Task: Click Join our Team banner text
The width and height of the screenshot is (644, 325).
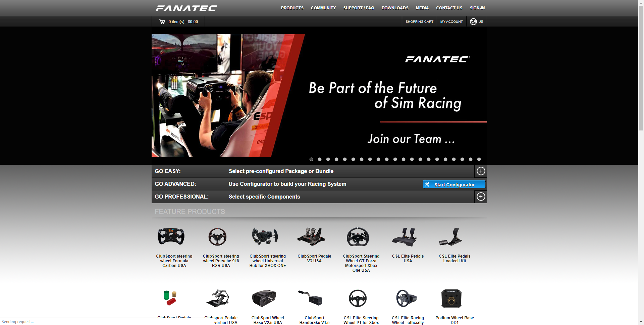Action: point(411,139)
